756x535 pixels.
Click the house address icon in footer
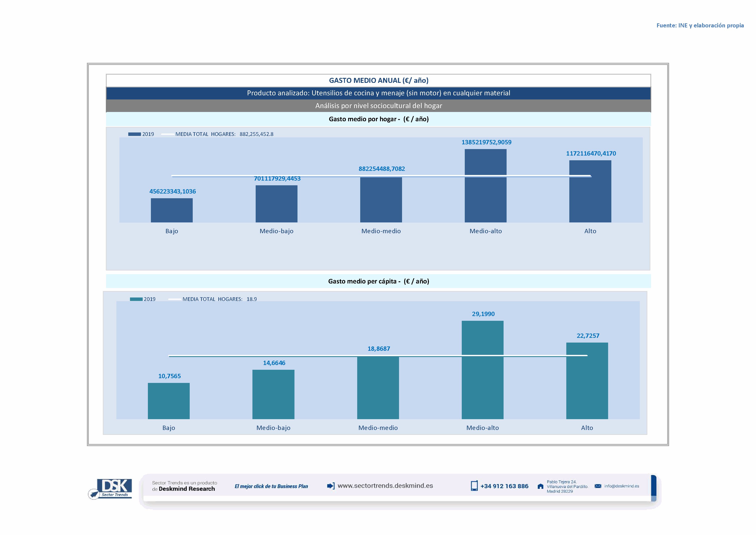pos(540,486)
